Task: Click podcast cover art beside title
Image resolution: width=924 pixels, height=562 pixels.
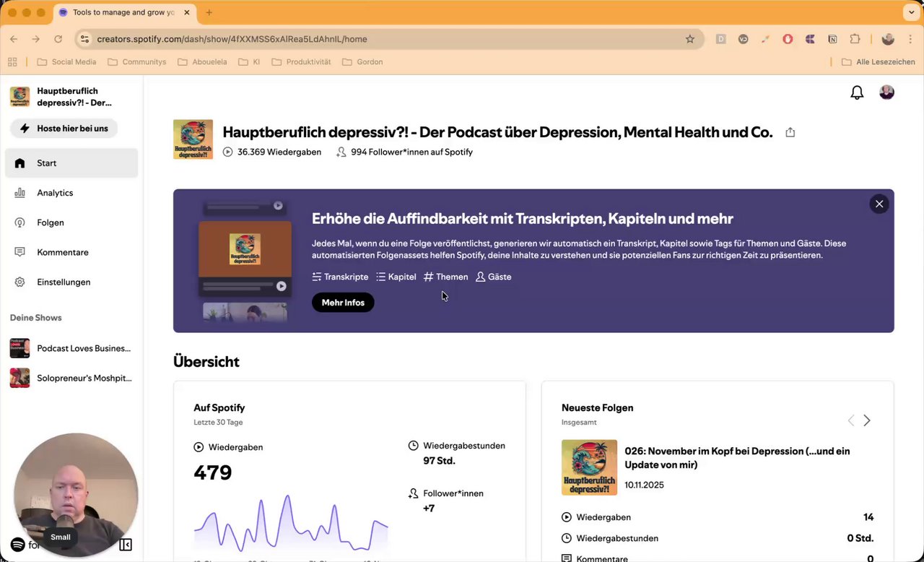Action: click(x=193, y=139)
